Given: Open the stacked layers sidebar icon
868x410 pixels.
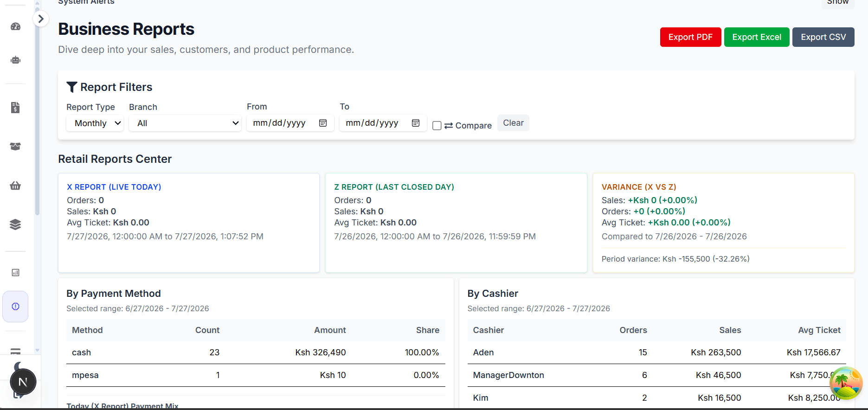Looking at the screenshot, I should pyautogui.click(x=15, y=224).
